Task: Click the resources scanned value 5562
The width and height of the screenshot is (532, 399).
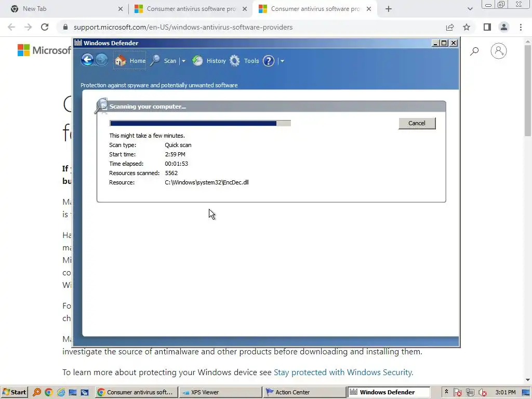Action: 171,173
